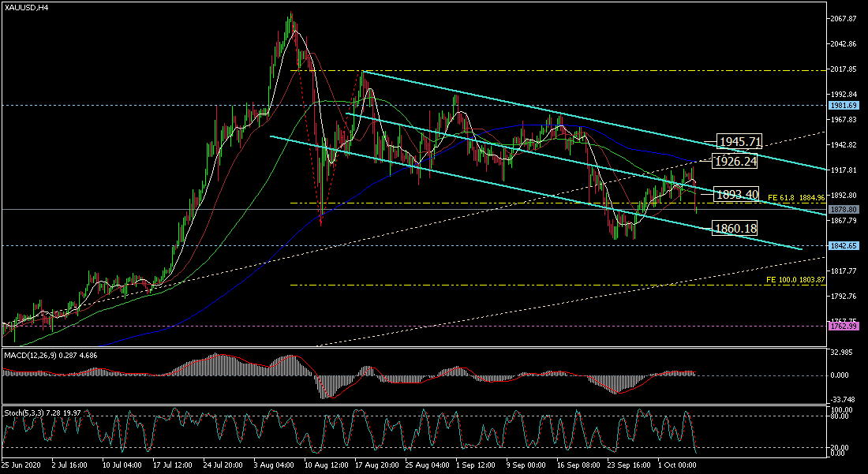
Task: Click the 1860.18 price annotation label
Action: tap(735, 229)
